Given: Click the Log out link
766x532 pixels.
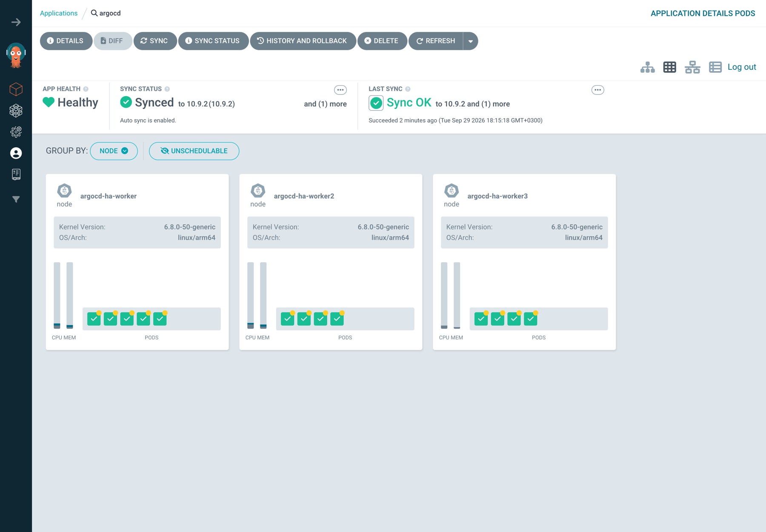Looking at the screenshot, I should 742,67.
